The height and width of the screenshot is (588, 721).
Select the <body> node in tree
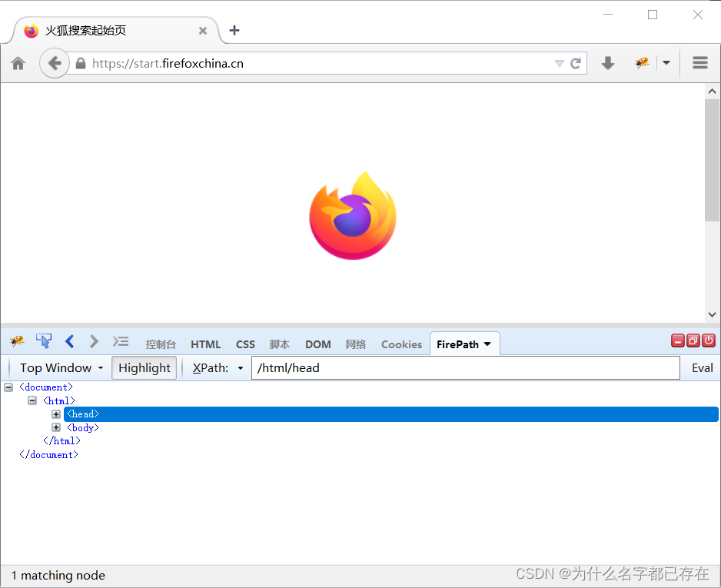[83, 427]
